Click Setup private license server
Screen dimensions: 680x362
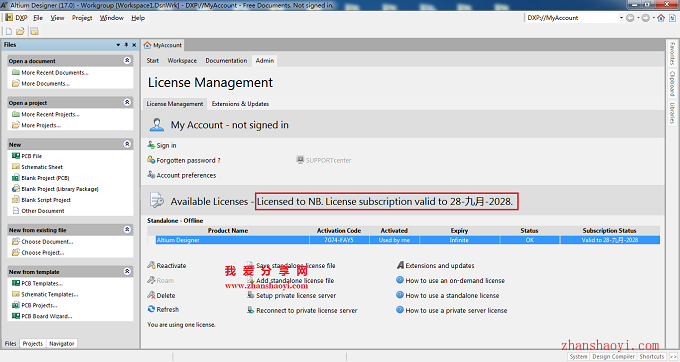click(296, 296)
